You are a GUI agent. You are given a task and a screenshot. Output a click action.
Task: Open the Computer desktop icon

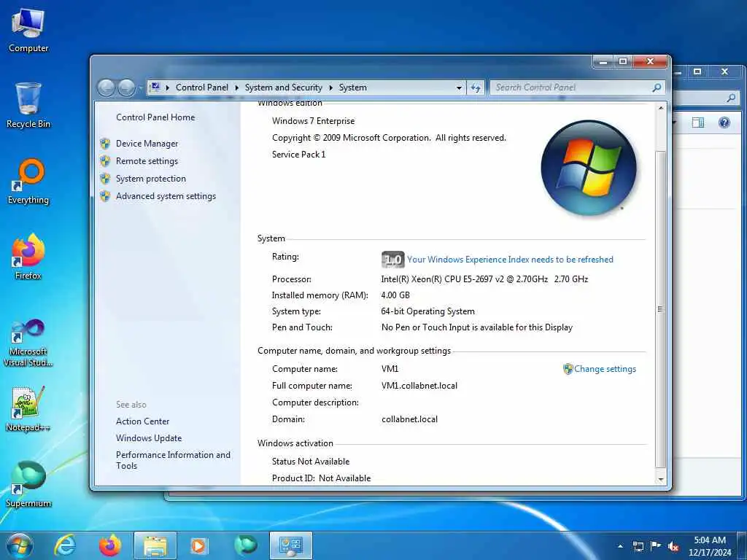click(28, 30)
